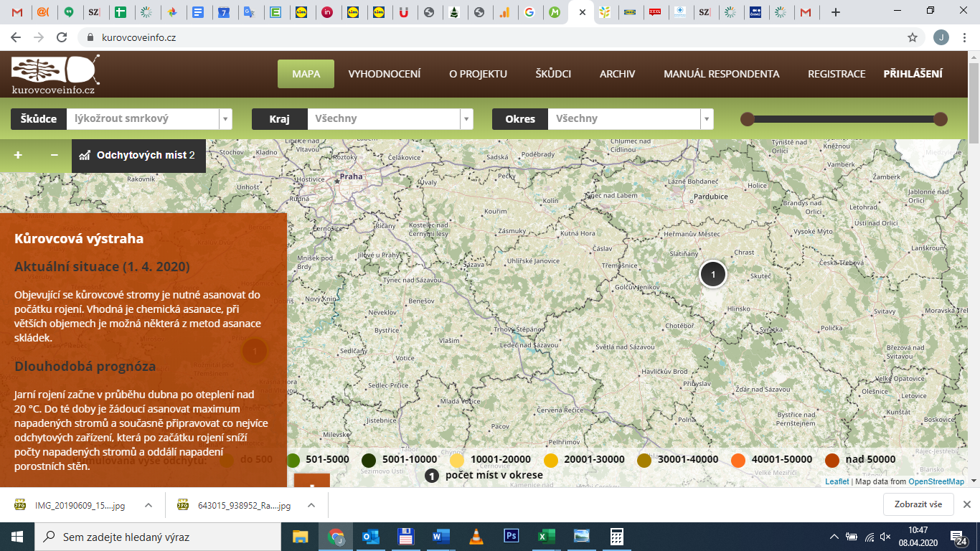Bookmark this page with star icon

pyautogui.click(x=913, y=37)
